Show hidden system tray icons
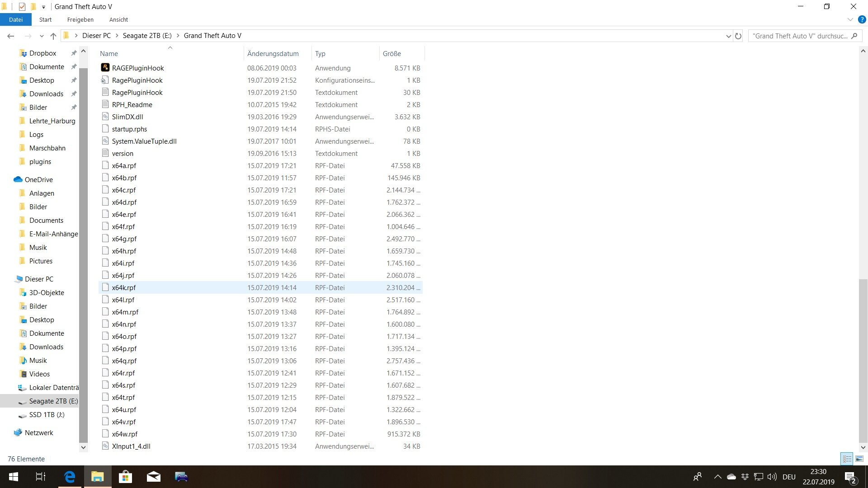This screenshot has height=488, width=868. pyautogui.click(x=717, y=477)
